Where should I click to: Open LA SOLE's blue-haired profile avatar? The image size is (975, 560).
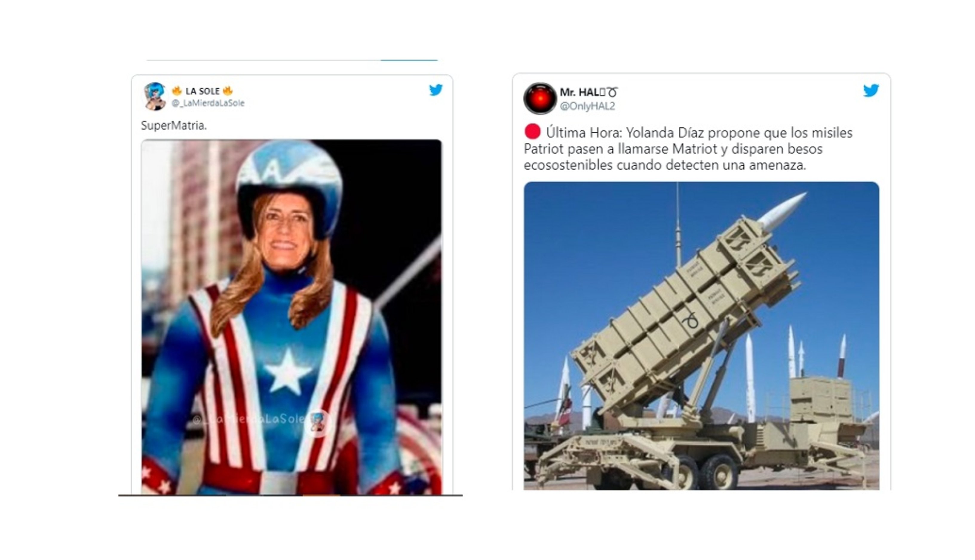point(155,96)
